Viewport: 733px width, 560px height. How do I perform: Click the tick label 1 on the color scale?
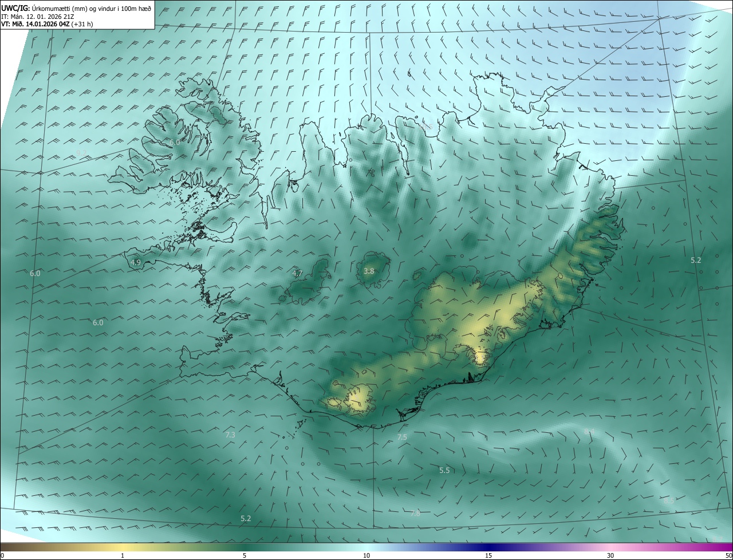tap(123, 555)
